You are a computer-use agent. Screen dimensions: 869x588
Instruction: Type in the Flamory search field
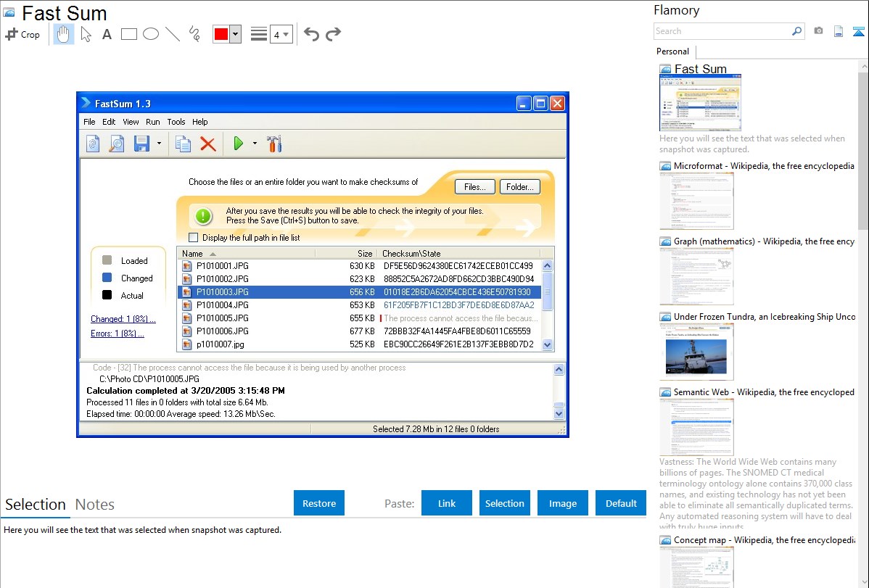pyautogui.click(x=722, y=31)
